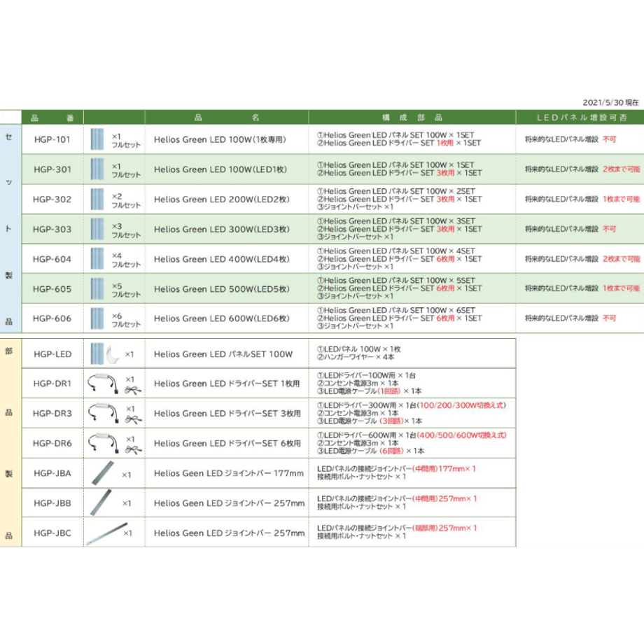Click name Helios Green LED ドライバーSET 3枚用
Image resolution: width=644 pixels, height=644 pixels.
227,414
